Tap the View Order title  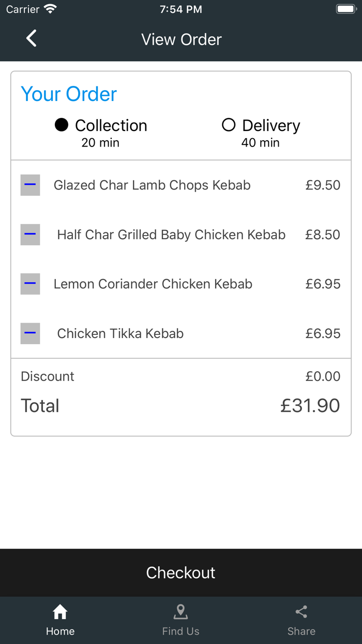[x=181, y=39]
